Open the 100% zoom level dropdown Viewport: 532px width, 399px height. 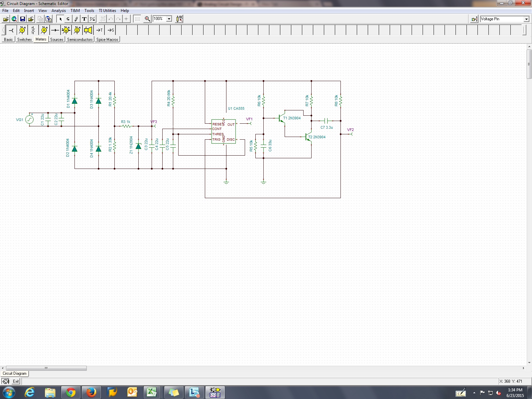169,19
